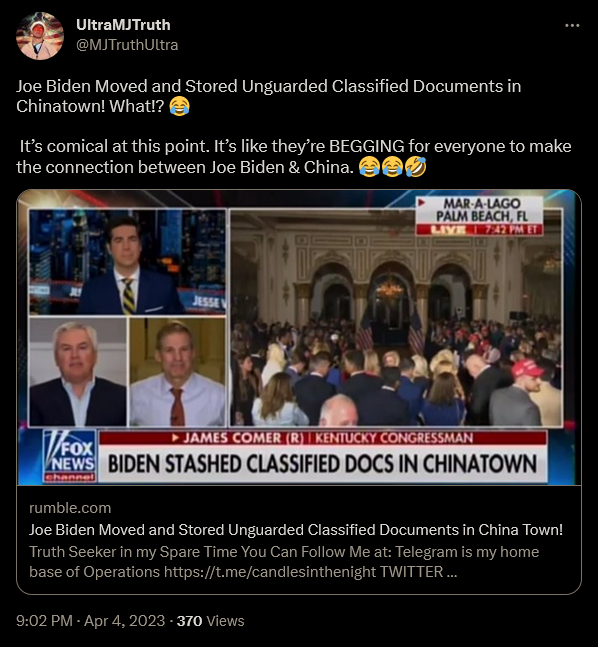Click the MAR-A-LAGO Palm Beach live badge
This screenshot has width=598, height=647.
pos(479,216)
